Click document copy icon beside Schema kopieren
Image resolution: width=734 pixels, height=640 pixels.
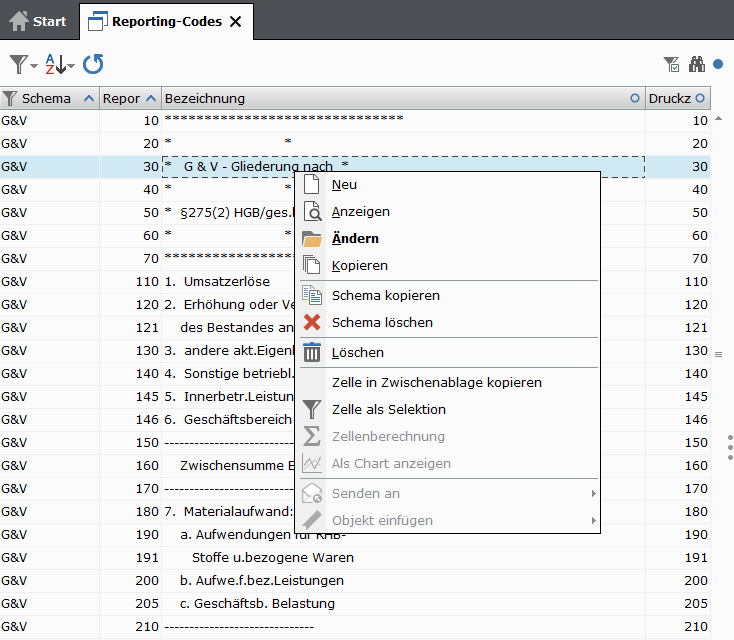pyautogui.click(x=312, y=295)
